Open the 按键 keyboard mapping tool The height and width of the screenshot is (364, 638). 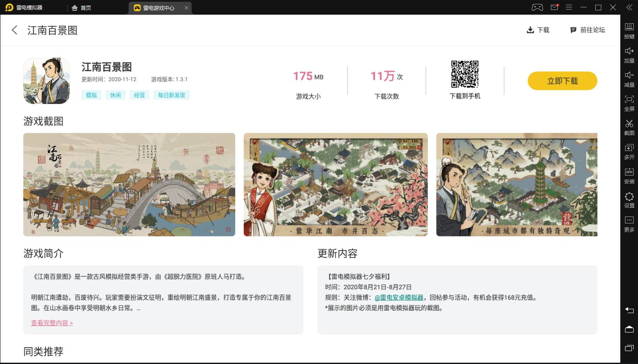629,30
